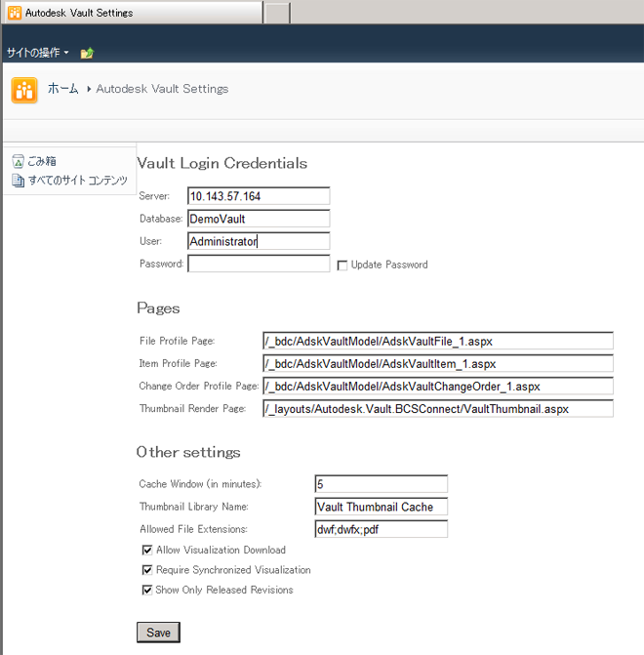Screen dimensions: 644x655
Task: Click the Autodesk Vault Settings breadcrumb title
Action: (162, 89)
